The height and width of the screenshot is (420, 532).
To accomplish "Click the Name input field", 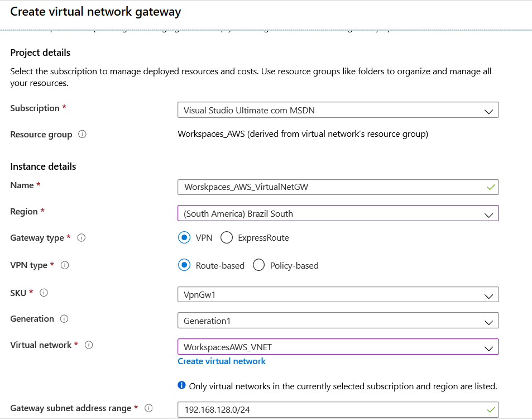I will 338,187.
